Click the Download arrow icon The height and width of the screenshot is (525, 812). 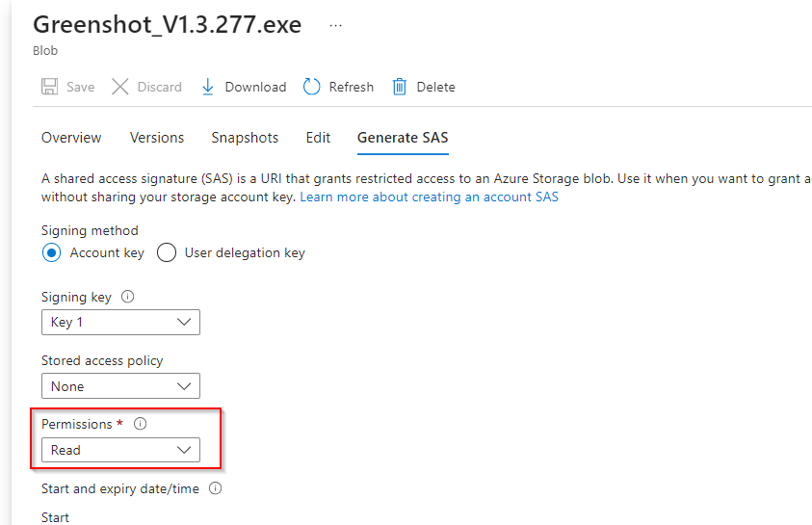click(208, 87)
